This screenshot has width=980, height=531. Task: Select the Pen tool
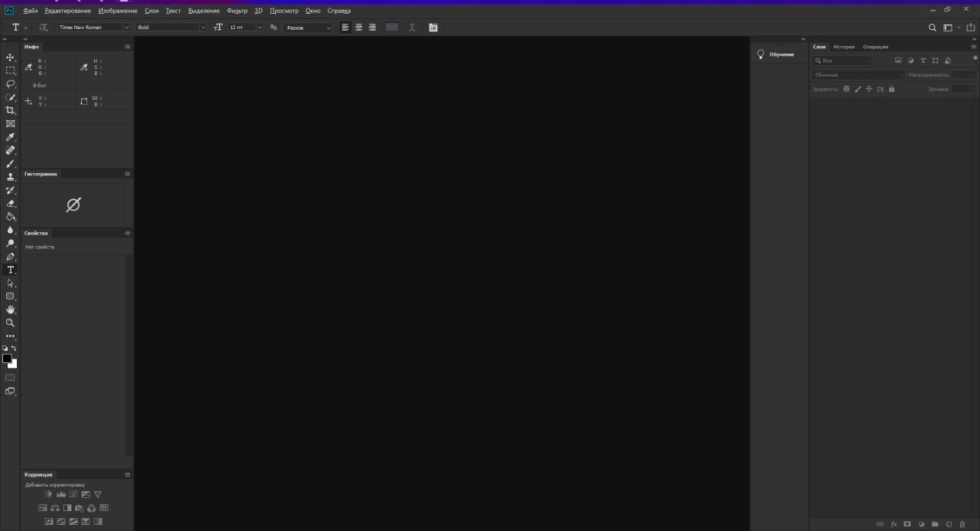[10, 257]
